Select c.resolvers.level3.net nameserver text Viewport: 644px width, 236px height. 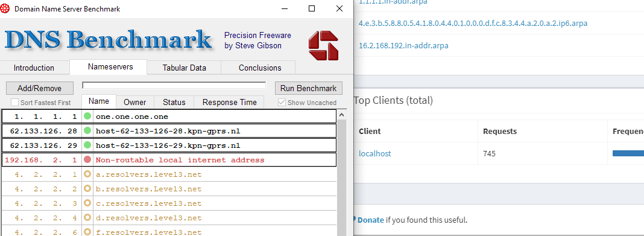pos(149,203)
